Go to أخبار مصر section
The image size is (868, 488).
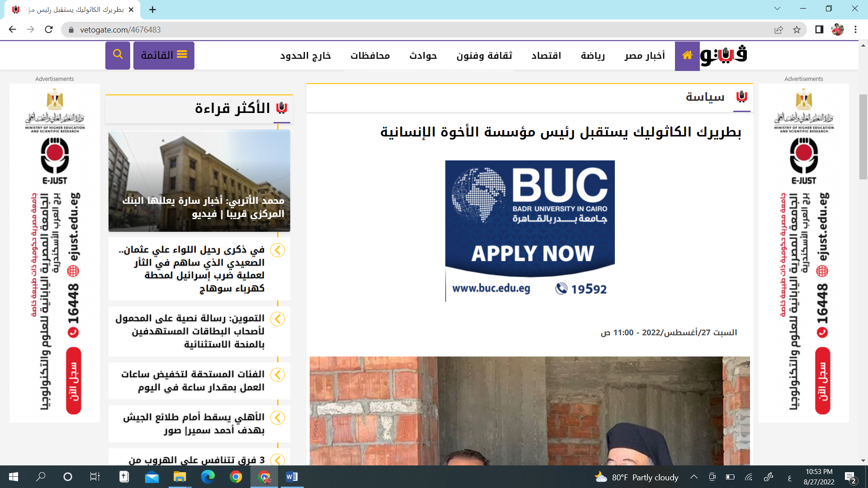645,56
